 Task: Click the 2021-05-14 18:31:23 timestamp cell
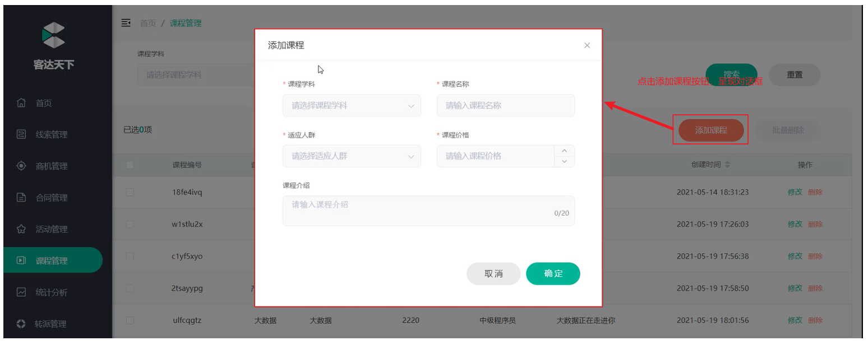[713, 192]
